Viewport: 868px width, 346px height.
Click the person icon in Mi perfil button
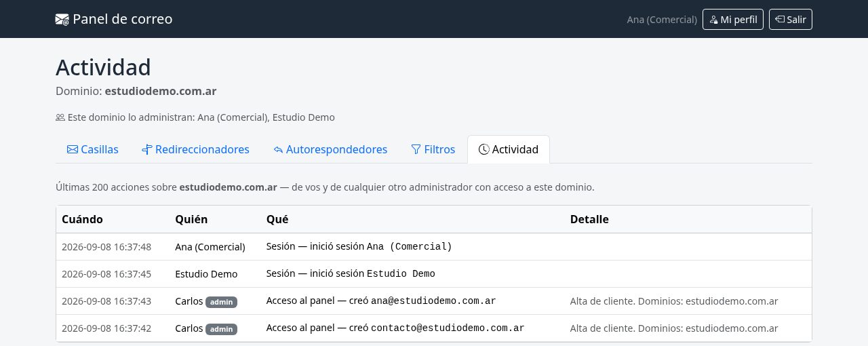[x=713, y=20]
